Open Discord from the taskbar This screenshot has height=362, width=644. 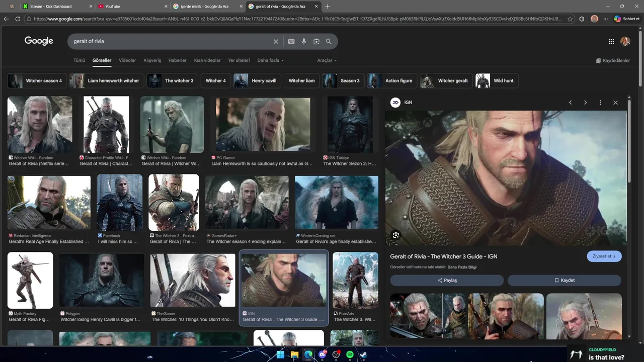(322, 355)
